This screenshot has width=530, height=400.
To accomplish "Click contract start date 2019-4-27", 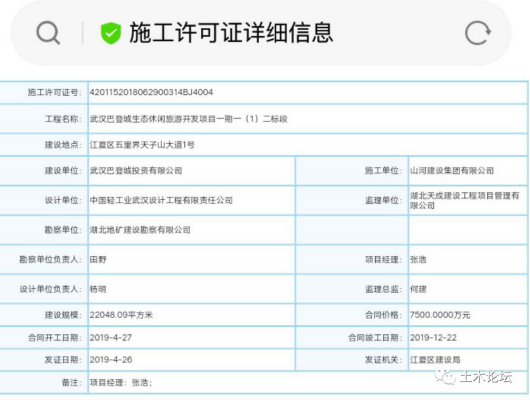I will point(111,337).
